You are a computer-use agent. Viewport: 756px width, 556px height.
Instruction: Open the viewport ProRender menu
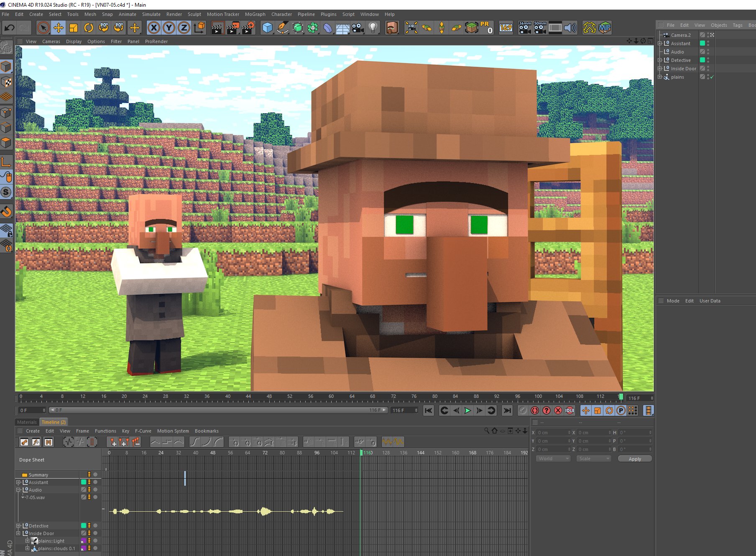[156, 41]
